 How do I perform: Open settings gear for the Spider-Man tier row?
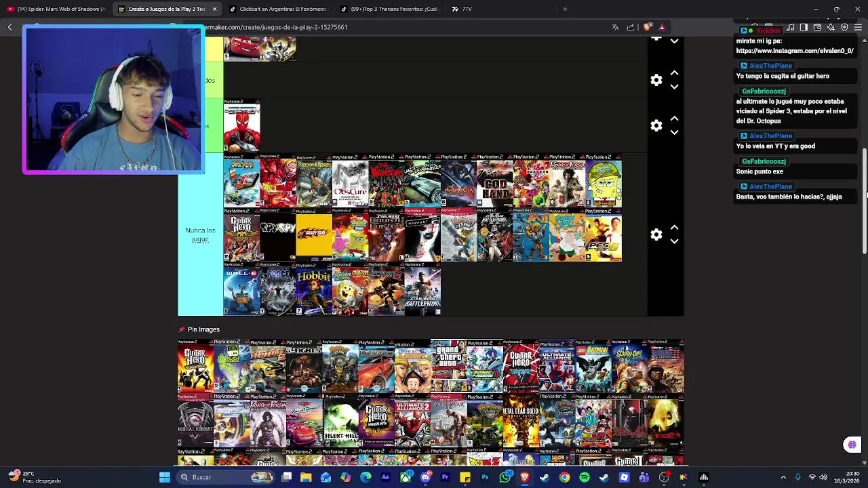click(x=656, y=126)
